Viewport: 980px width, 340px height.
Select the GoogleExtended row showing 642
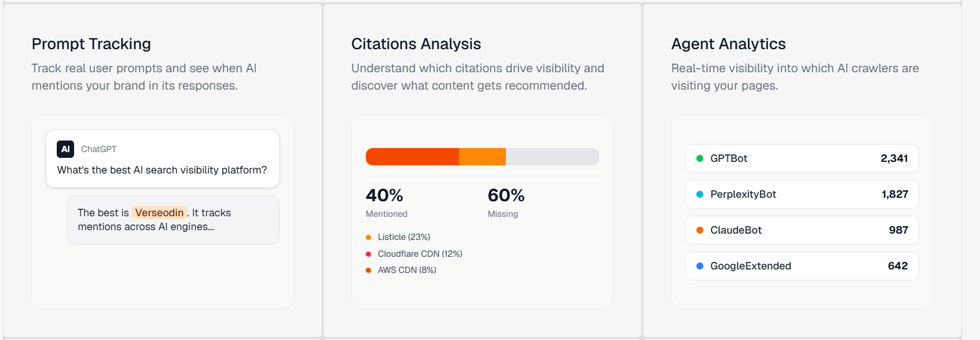802,266
